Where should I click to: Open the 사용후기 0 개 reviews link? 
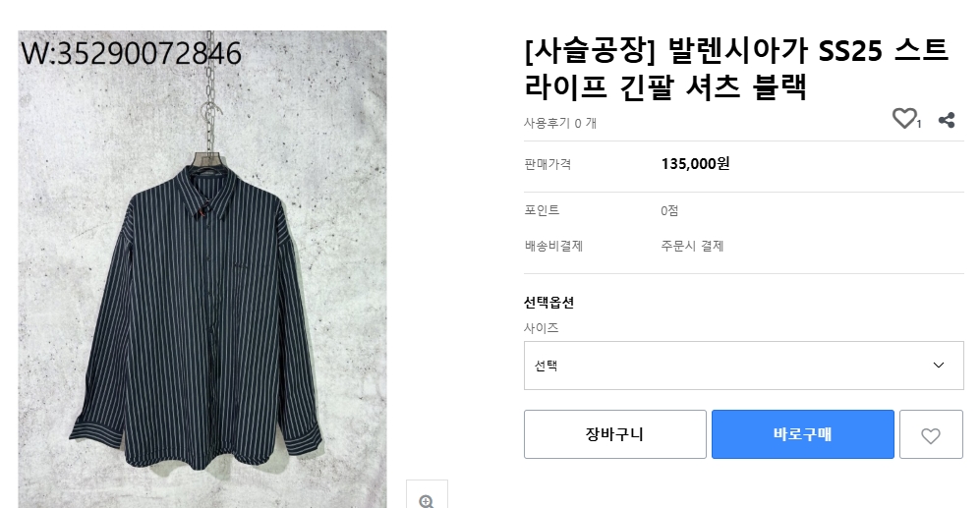coord(560,123)
